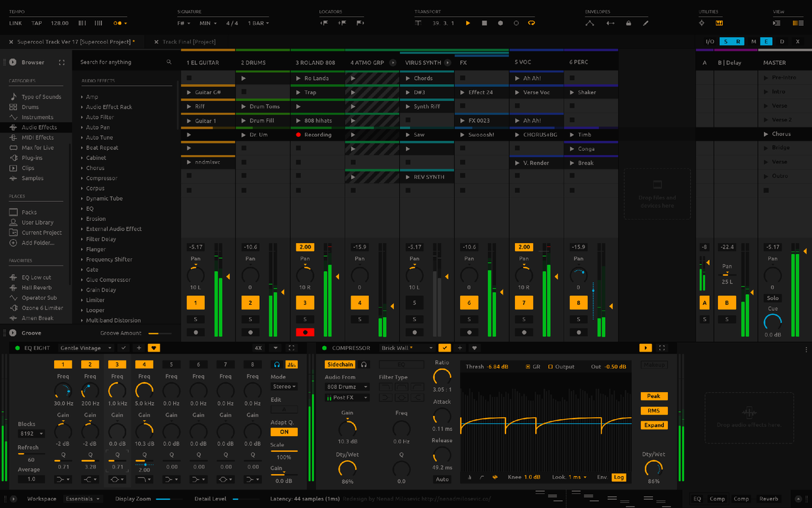Toggle the transport loop button
The width and height of the screenshot is (812, 508).
(531, 23)
